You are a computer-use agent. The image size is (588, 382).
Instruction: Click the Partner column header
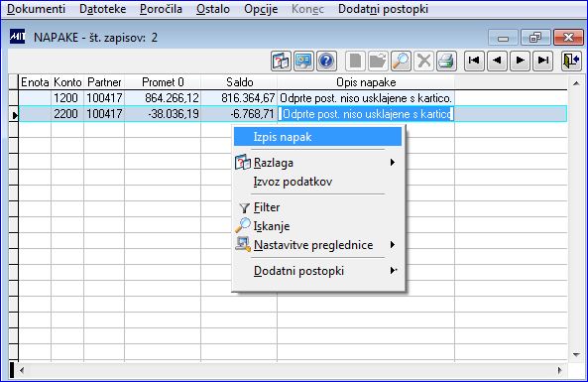[x=104, y=82]
